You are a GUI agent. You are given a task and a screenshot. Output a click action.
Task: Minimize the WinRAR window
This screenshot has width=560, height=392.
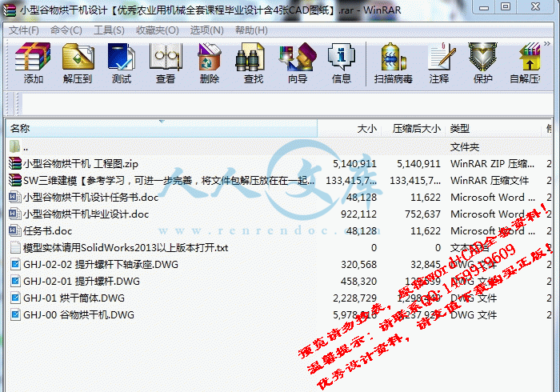click(484, 6)
